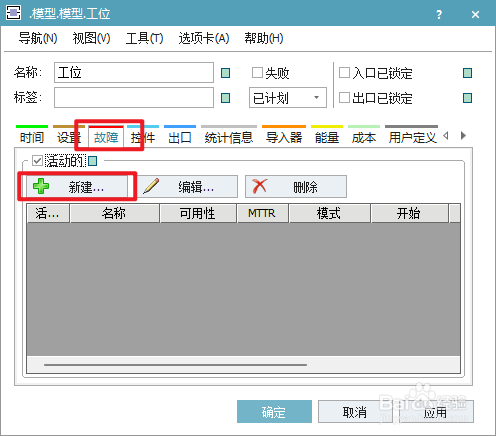Click the question mark help button in title bar
The image size is (496, 436).
(x=439, y=14)
